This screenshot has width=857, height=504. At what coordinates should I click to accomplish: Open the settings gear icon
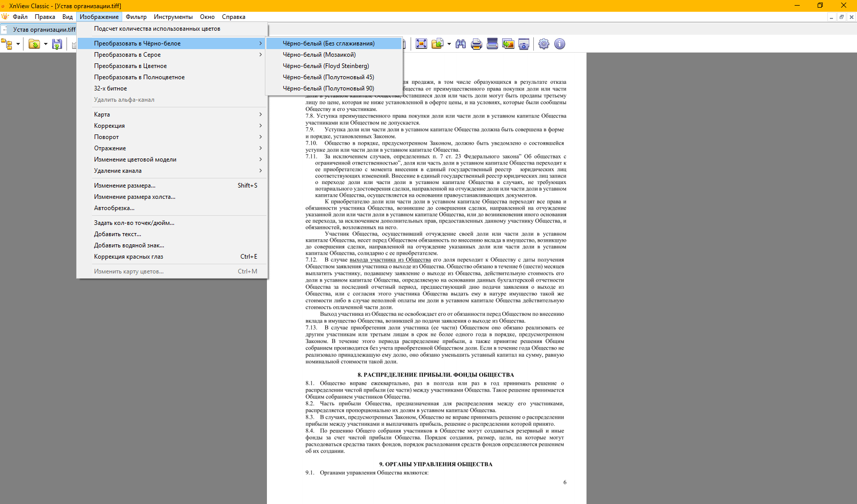tap(544, 44)
